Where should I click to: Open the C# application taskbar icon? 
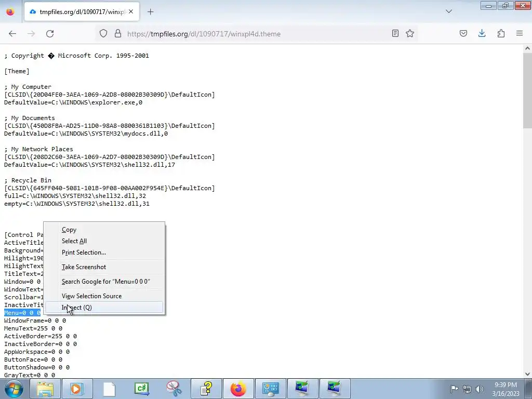141,389
